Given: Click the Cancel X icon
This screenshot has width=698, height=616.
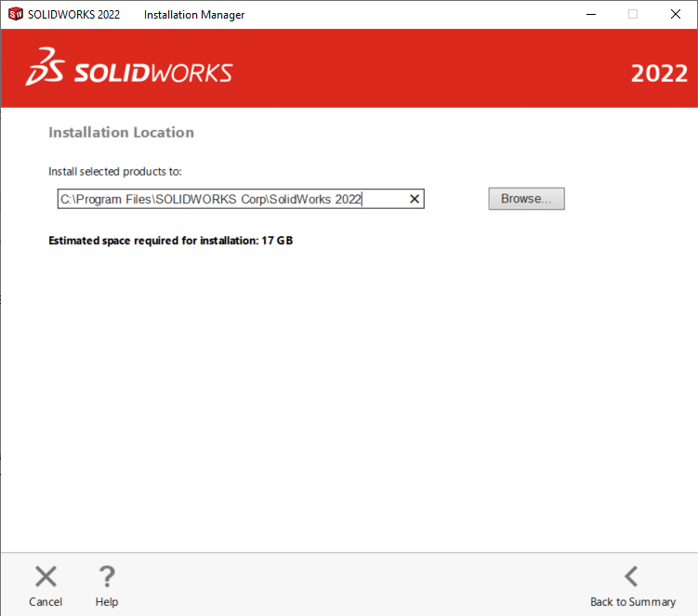Looking at the screenshot, I should 46,576.
